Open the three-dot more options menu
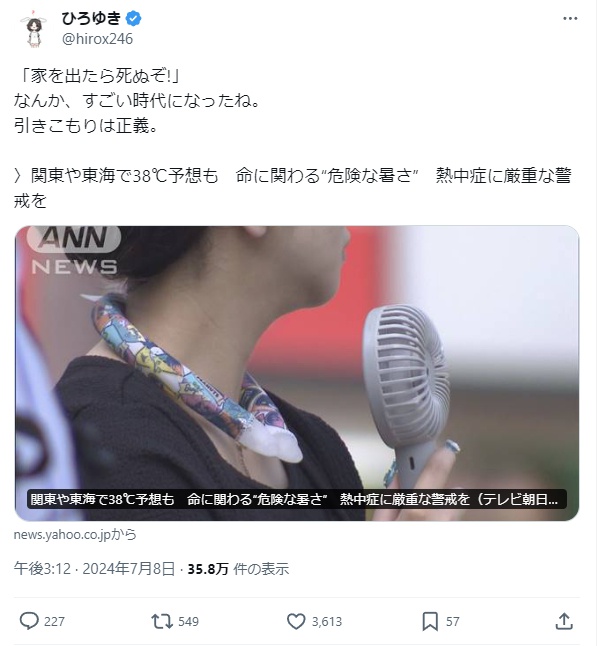 [x=570, y=19]
